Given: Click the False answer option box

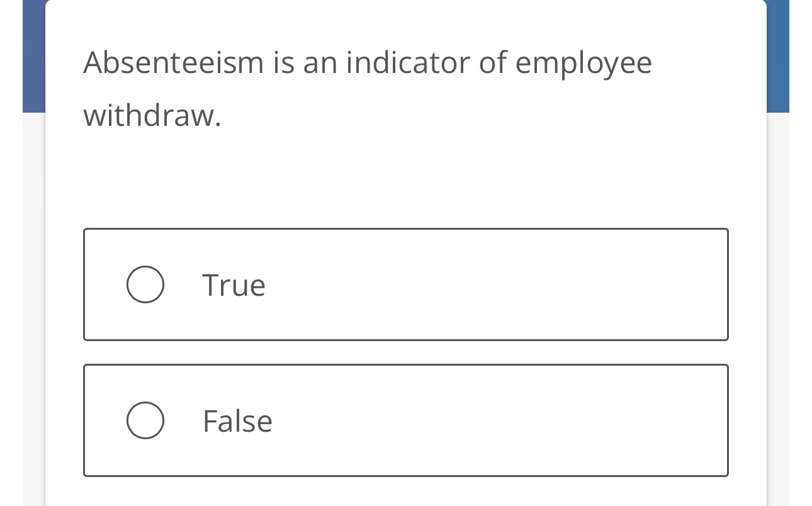Looking at the screenshot, I should (406, 420).
